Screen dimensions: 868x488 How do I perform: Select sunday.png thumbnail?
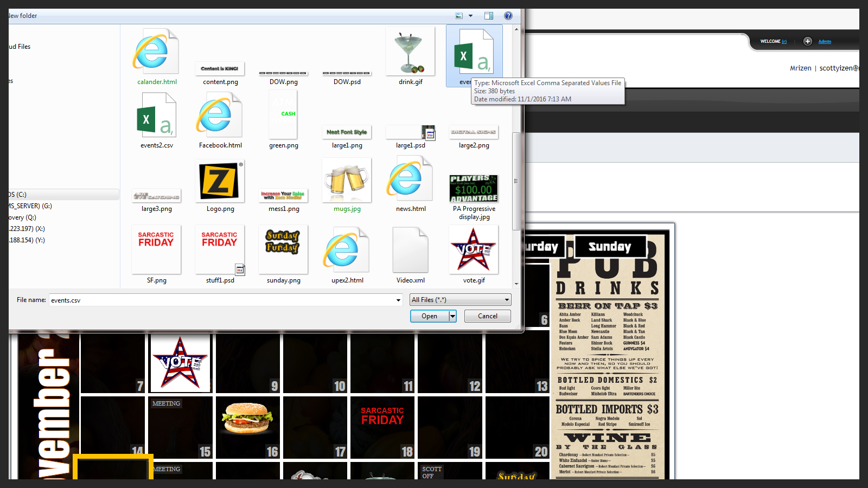click(x=283, y=249)
